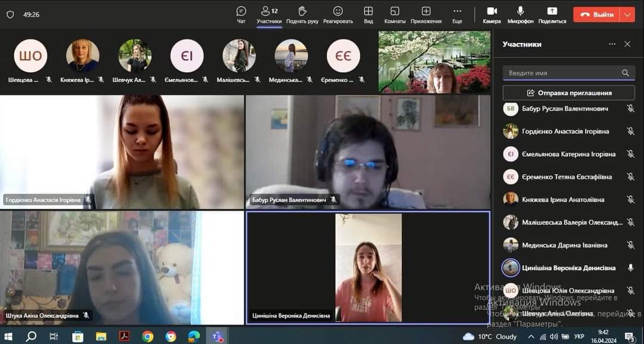The image size is (644, 344).
Task: Select Гордієнко Анастасія Ігорівна video tile
Action: click(122, 152)
